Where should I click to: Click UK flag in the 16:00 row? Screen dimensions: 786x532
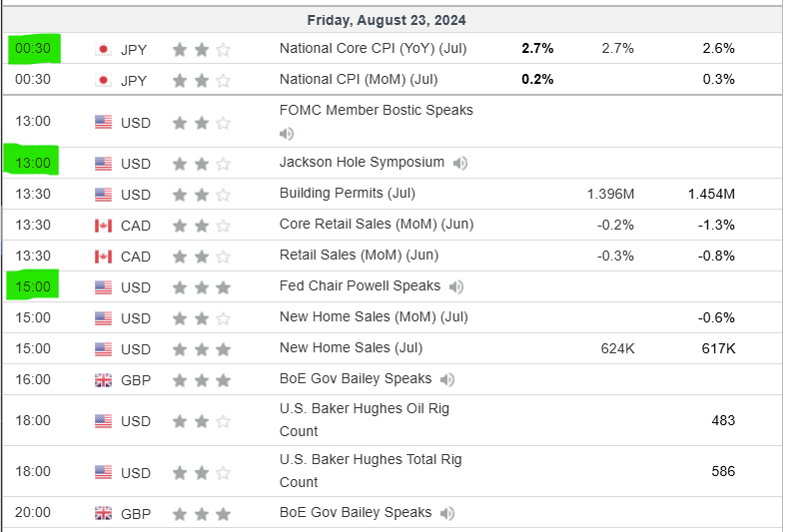[x=103, y=380]
